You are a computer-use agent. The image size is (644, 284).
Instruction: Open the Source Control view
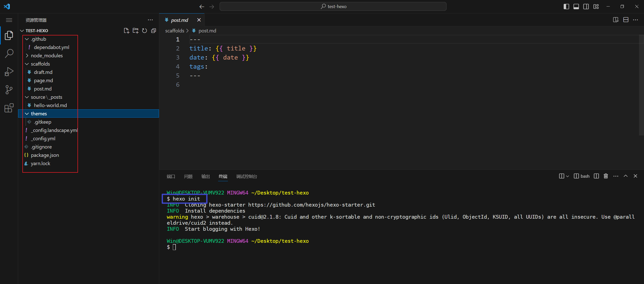tap(9, 89)
